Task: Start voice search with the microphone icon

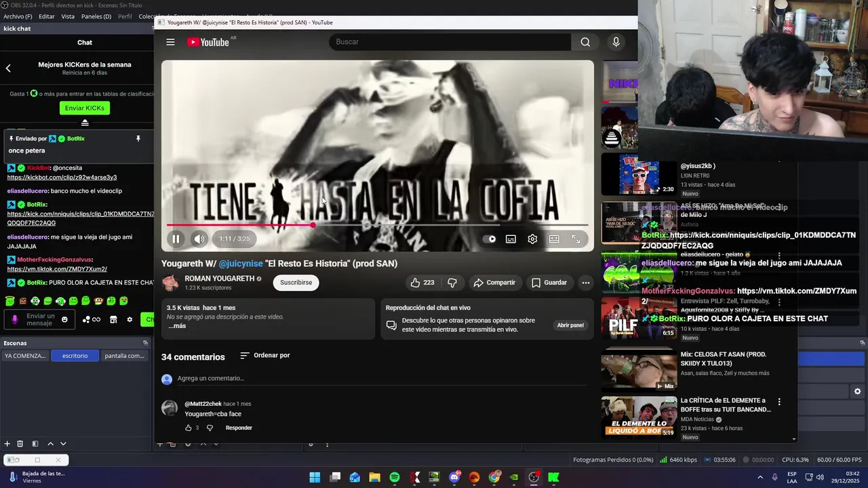Action: coord(616,42)
